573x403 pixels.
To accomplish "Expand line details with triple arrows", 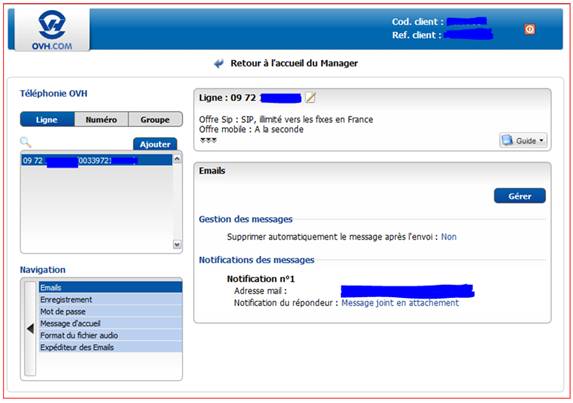I will tap(208, 140).
